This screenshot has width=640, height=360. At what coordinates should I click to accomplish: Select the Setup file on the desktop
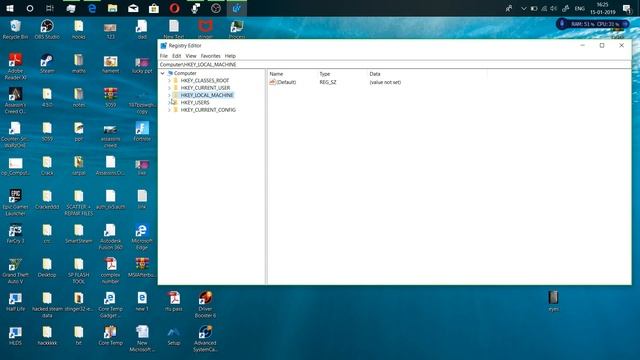(x=174, y=336)
